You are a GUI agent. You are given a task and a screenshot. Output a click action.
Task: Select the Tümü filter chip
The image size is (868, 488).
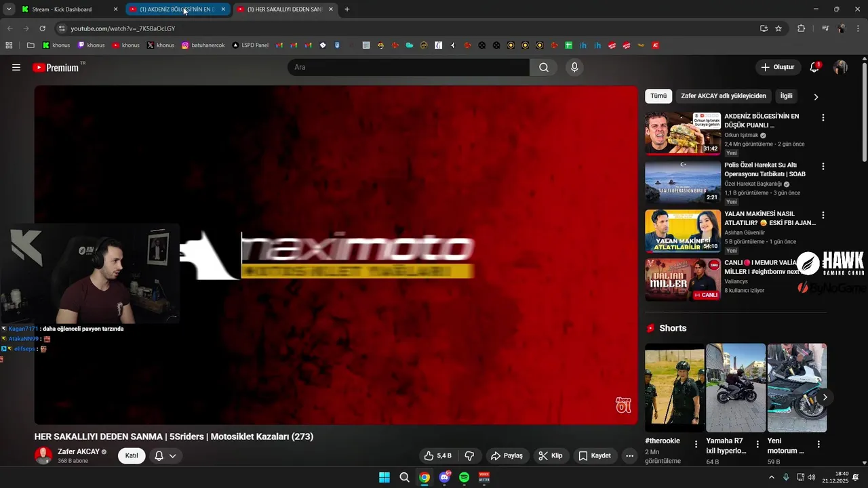658,96
